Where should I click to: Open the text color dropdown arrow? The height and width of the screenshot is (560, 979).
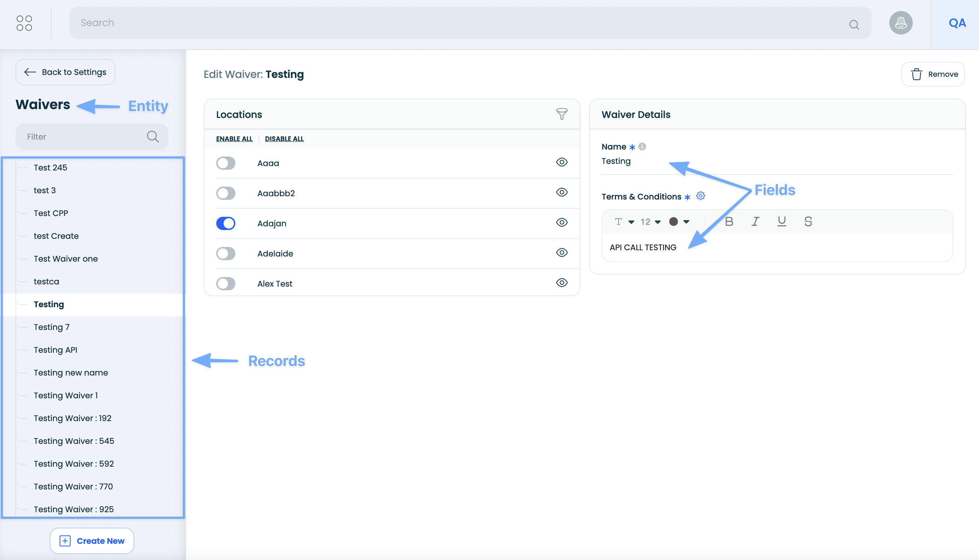click(x=686, y=222)
